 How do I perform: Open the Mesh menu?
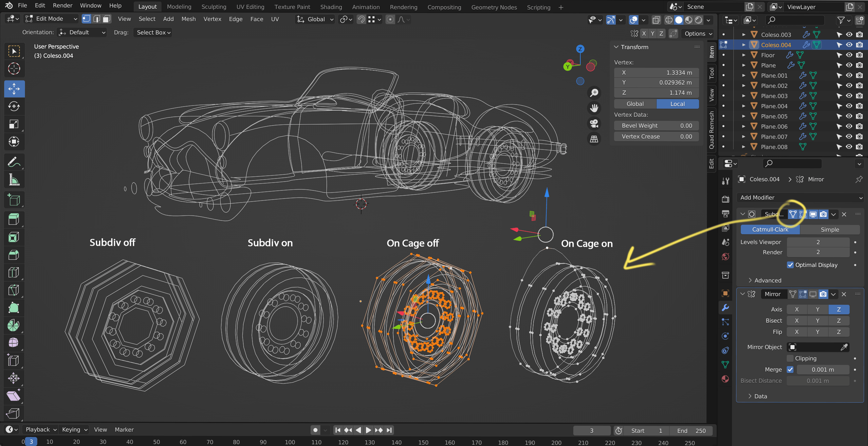click(x=188, y=19)
